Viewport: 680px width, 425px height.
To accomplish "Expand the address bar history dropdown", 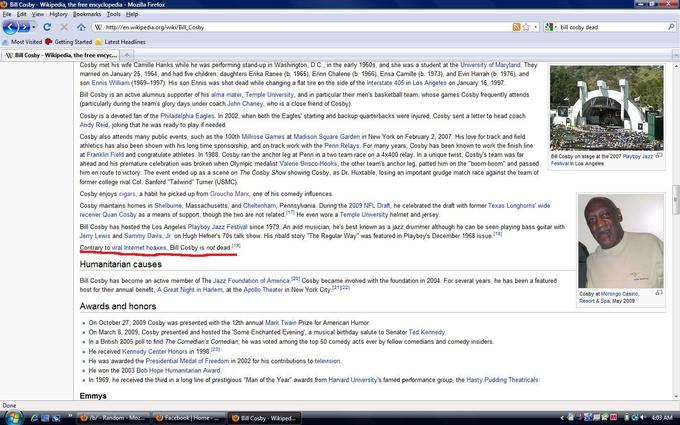I will point(536,27).
